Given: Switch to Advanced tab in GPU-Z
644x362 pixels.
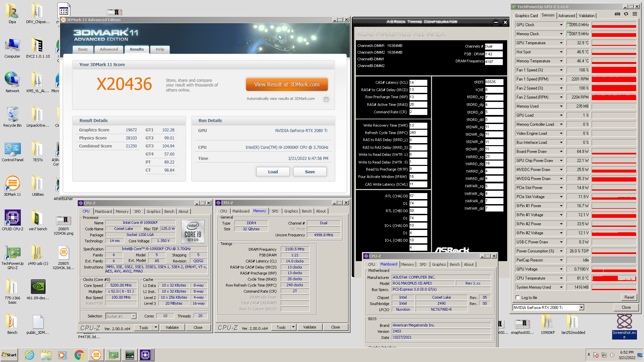Looking at the screenshot, I should coord(567,16).
